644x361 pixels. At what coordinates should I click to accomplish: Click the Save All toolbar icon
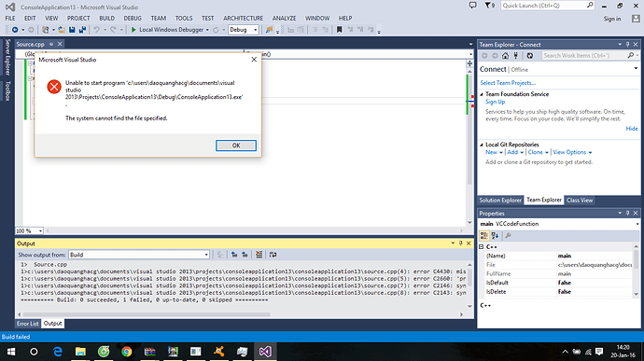tap(82, 30)
